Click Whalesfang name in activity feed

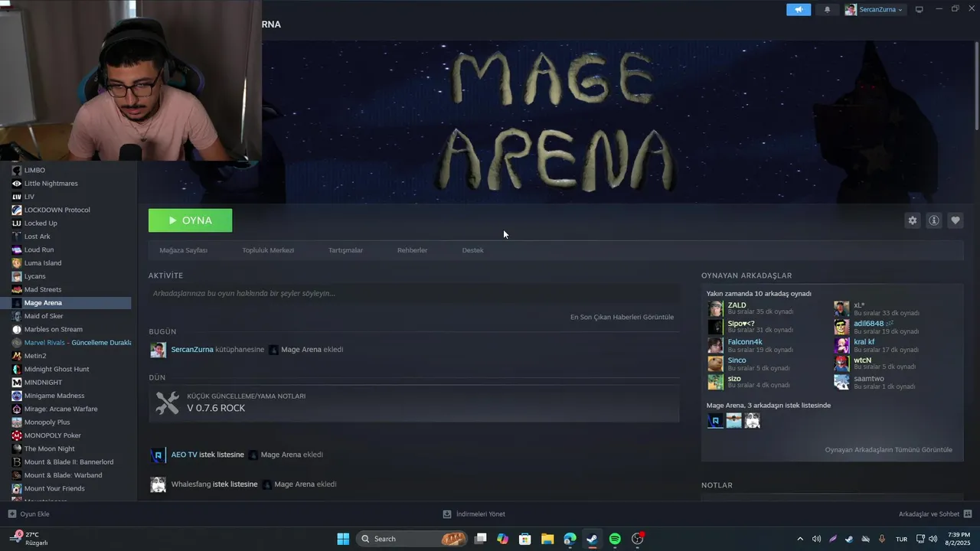[x=191, y=484]
